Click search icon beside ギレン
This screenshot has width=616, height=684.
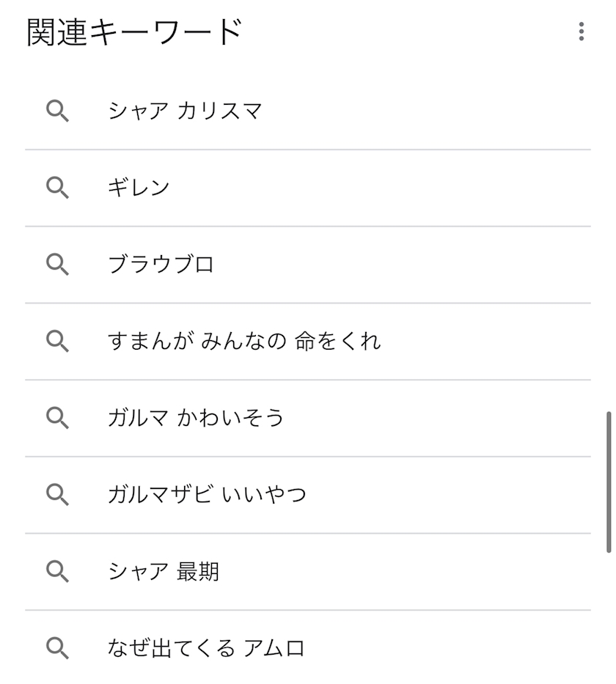(x=58, y=188)
